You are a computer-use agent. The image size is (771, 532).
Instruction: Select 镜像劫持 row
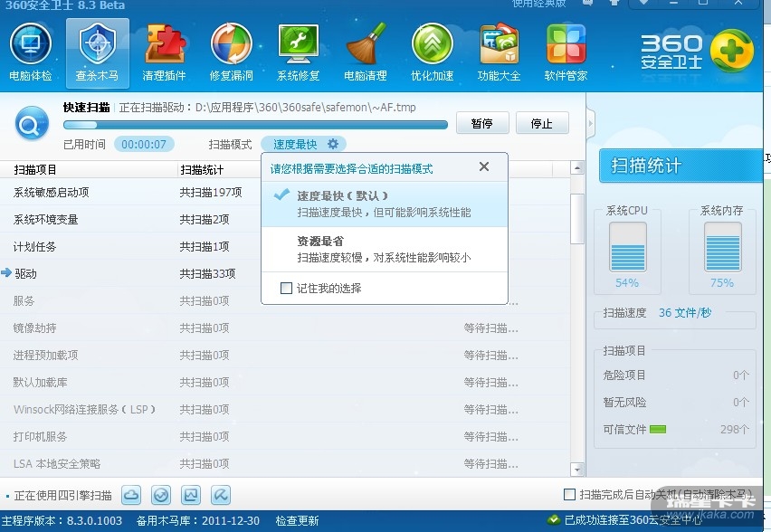285,328
